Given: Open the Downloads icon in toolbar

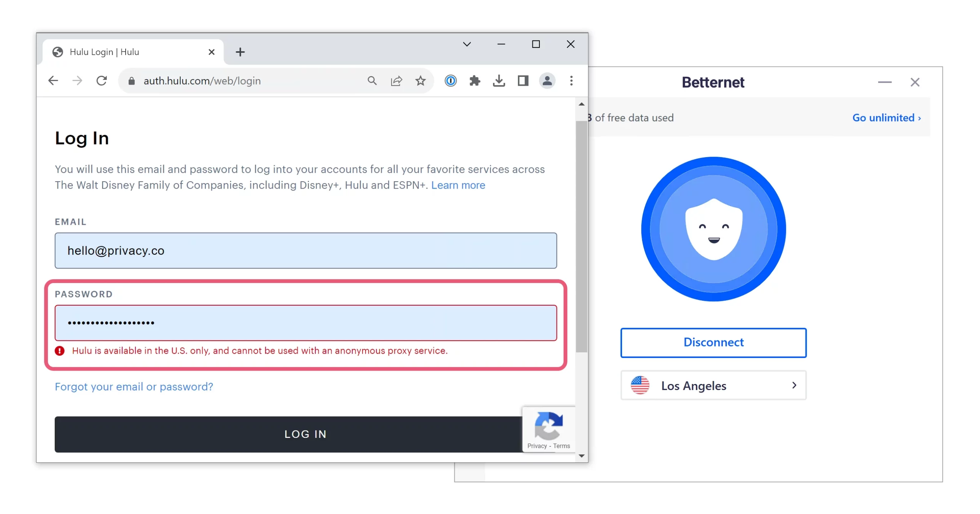Looking at the screenshot, I should [499, 81].
